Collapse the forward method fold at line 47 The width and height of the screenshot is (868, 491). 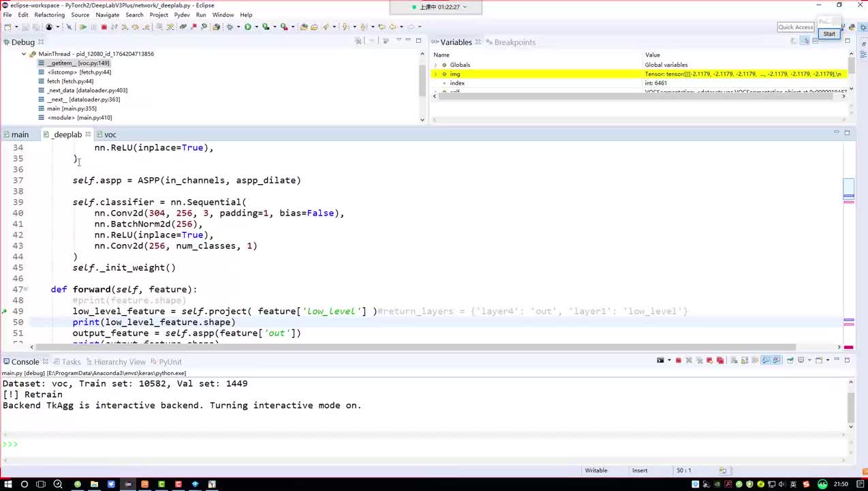click(x=26, y=289)
